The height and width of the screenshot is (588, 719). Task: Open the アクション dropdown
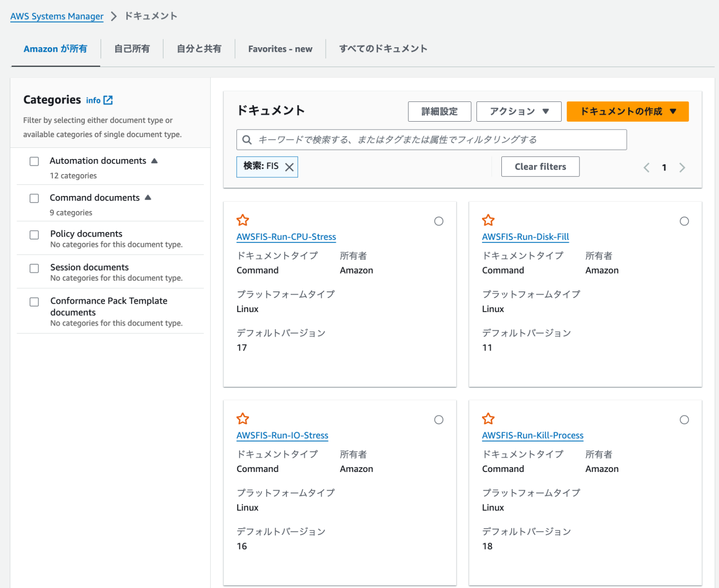click(519, 111)
